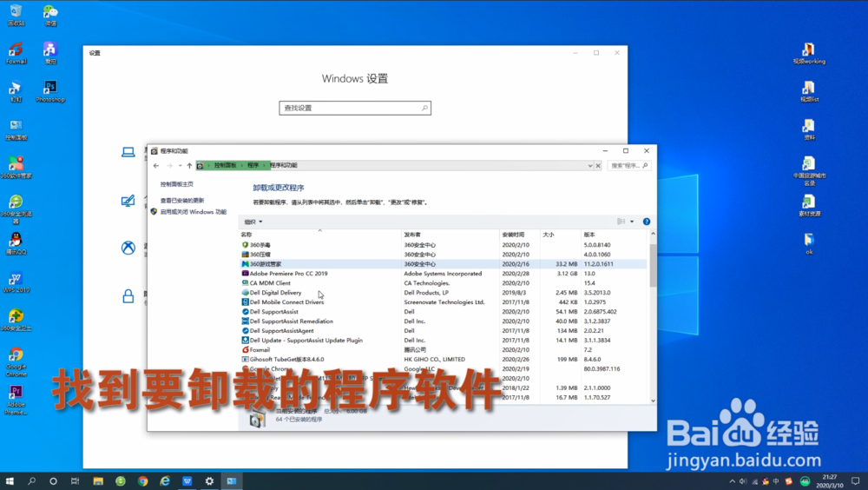Go up one folder level
This screenshot has height=490, width=868.
click(x=189, y=166)
